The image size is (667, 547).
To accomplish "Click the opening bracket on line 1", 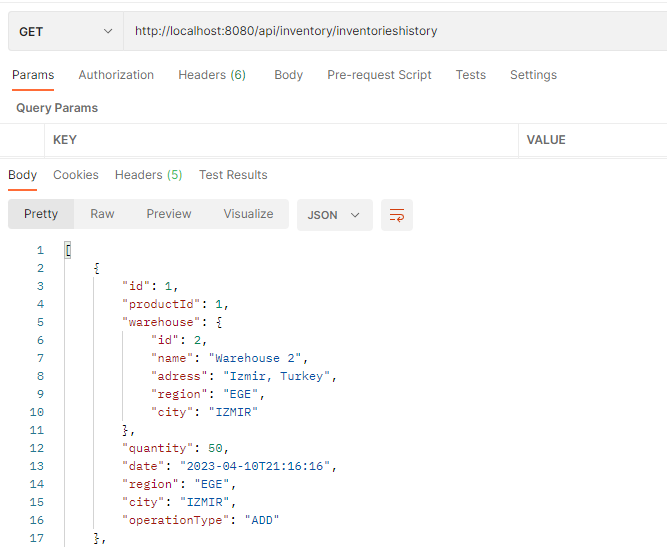I will pyautogui.click(x=68, y=250).
